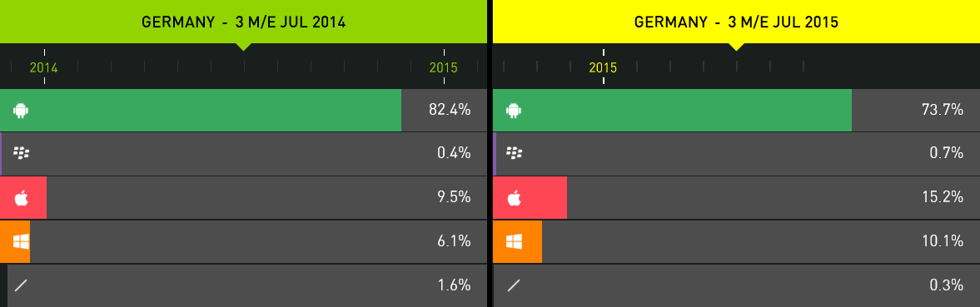Click the Windows 6.1% share value
This screenshot has width=980, height=307.
tap(454, 241)
